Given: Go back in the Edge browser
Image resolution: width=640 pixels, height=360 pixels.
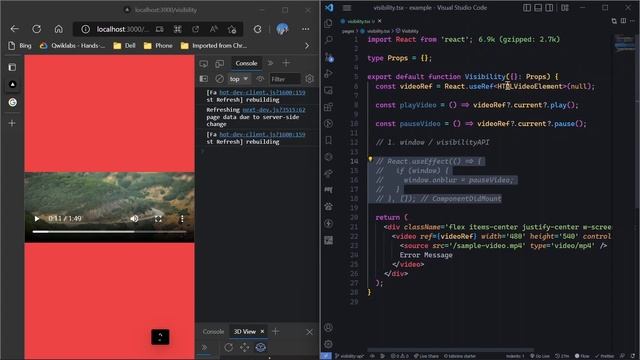Looking at the screenshot, I should click(x=15, y=29).
